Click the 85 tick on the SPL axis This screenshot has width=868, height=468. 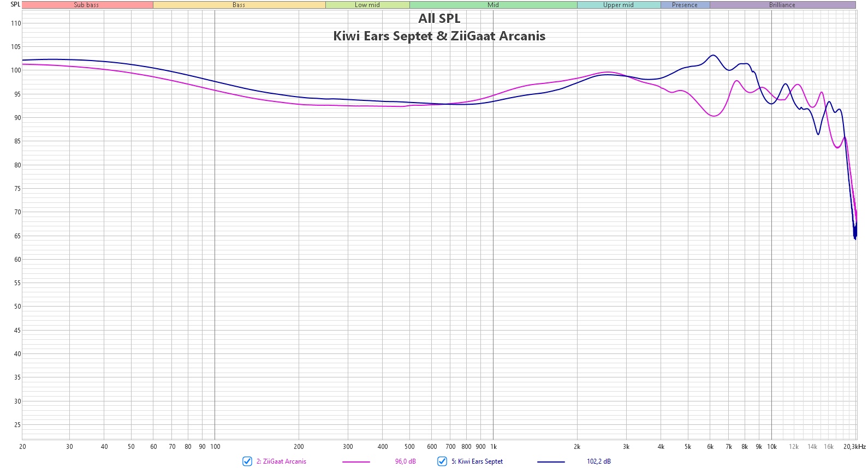point(17,141)
